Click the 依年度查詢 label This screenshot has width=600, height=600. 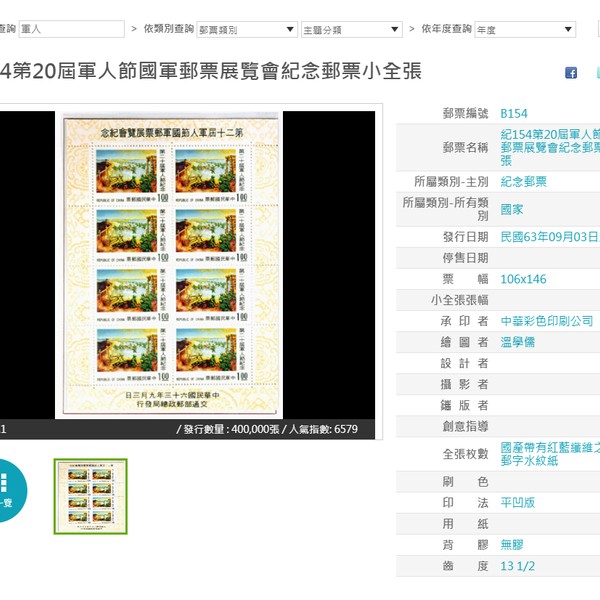point(446,29)
